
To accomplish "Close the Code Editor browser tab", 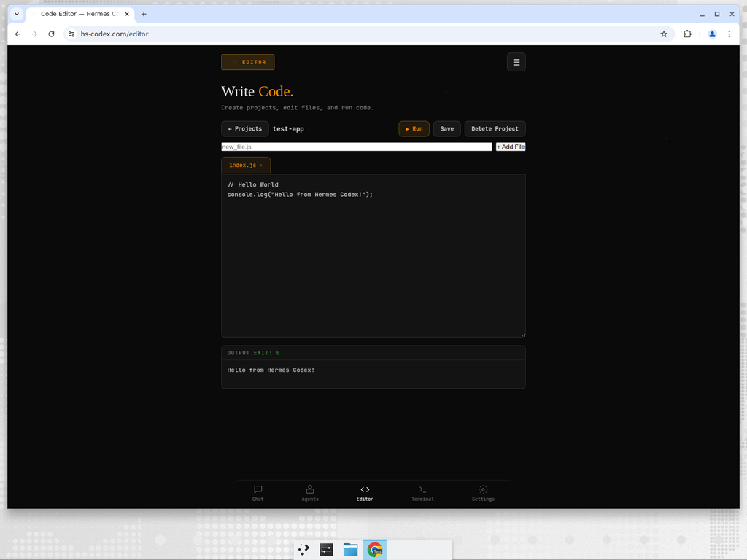I will [127, 14].
